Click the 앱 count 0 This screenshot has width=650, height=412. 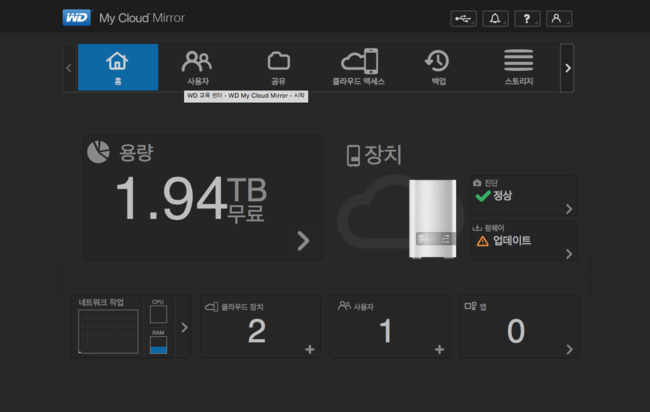point(516,331)
